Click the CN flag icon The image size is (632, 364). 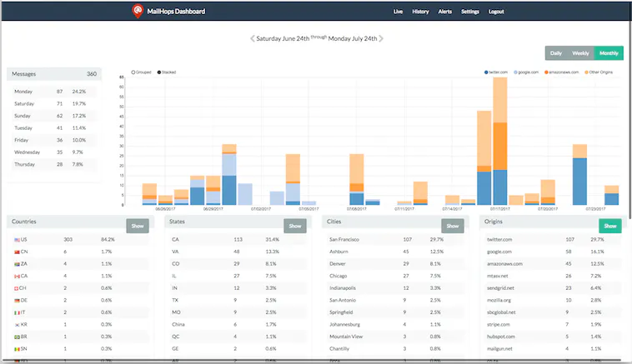(x=17, y=252)
